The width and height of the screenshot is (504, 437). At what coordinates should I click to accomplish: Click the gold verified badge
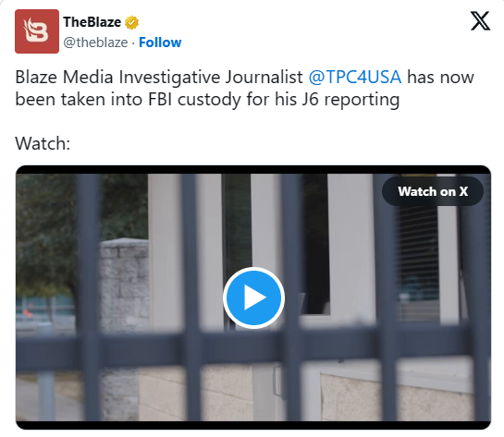point(131,22)
